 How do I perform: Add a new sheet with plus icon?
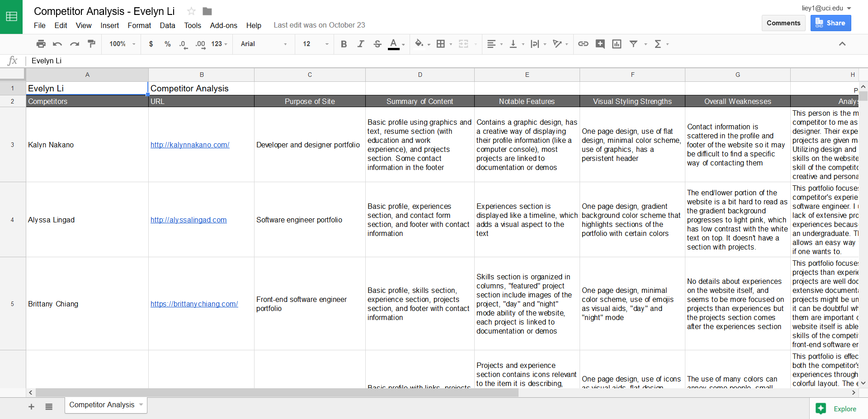click(31, 407)
